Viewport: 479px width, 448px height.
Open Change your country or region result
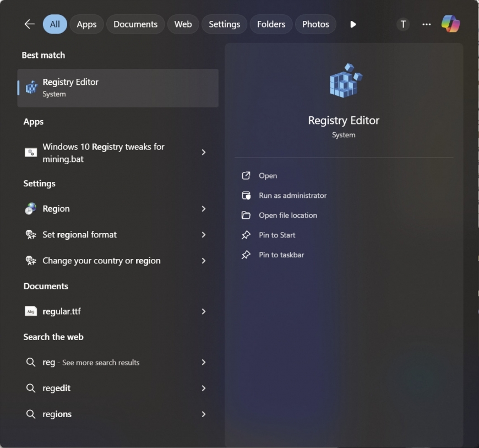tap(118, 261)
